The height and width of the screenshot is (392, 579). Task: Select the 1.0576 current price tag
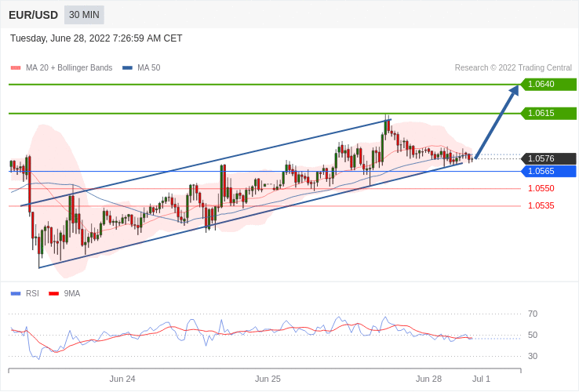pyautogui.click(x=548, y=158)
